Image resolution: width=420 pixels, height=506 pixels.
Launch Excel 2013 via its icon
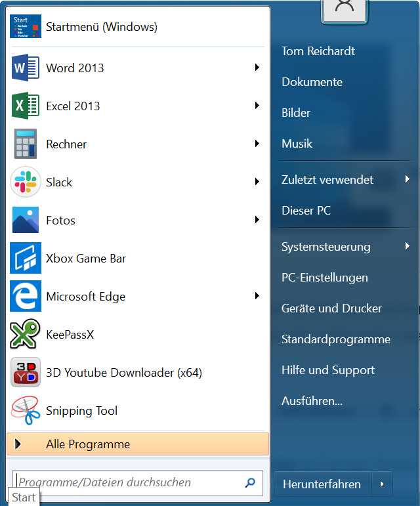[26, 106]
